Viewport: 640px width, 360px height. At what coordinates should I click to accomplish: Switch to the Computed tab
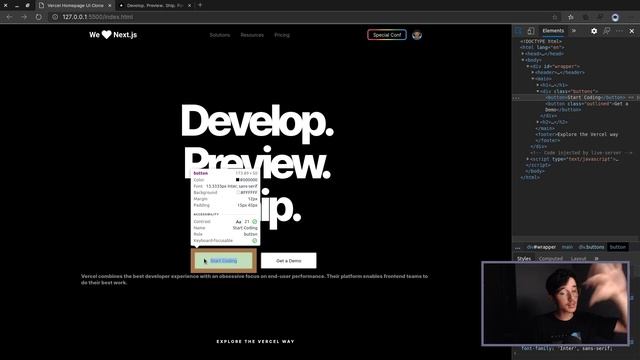(551, 259)
